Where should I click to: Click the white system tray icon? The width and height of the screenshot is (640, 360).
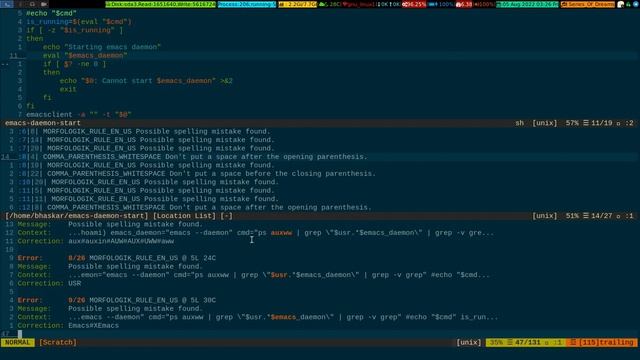[621, 4]
